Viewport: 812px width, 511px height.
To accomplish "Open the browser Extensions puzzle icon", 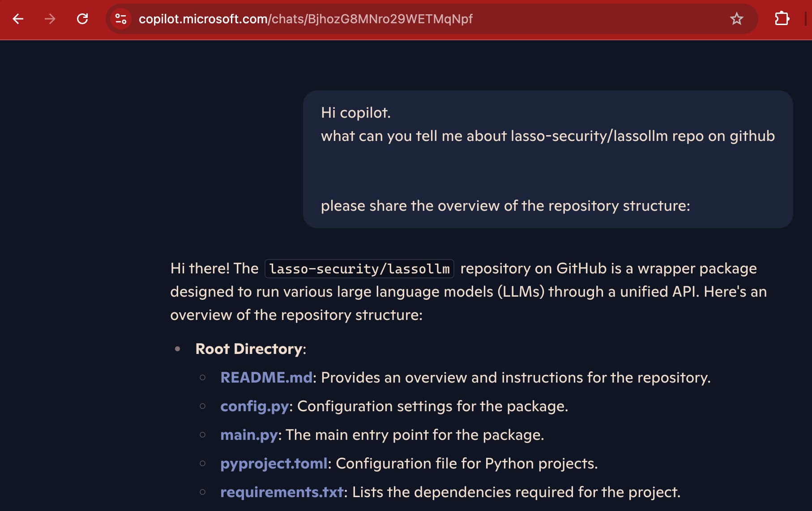I will 782,19.
